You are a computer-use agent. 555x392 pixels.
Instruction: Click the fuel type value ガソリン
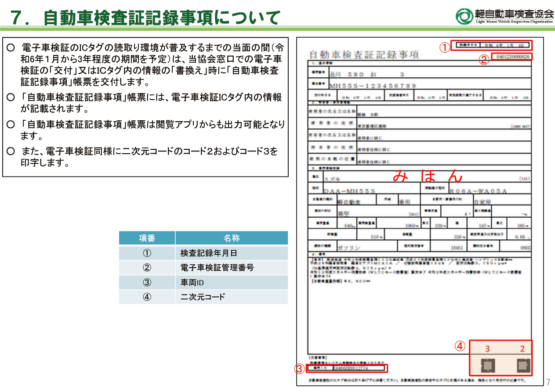(349, 248)
